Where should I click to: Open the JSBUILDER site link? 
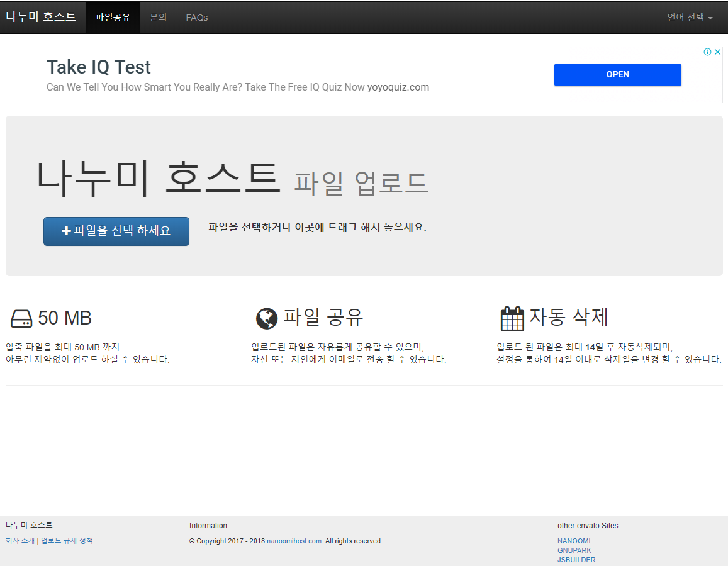pyautogui.click(x=576, y=560)
